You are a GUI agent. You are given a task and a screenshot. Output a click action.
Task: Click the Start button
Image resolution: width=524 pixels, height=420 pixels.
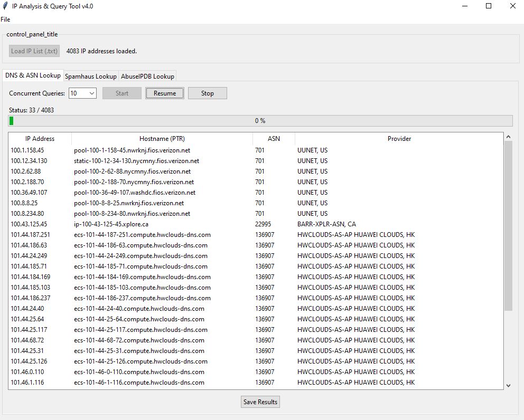point(121,93)
